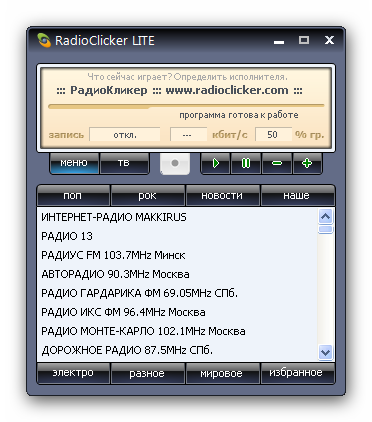Click the station list scroll up arrow
The height and width of the screenshot is (422, 372).
pyautogui.click(x=325, y=217)
